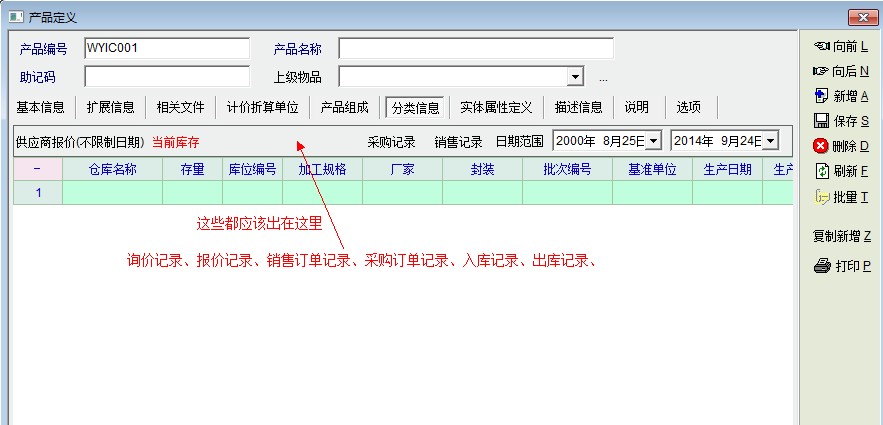Click the 保存 (save) floppy disk icon

coord(821,121)
